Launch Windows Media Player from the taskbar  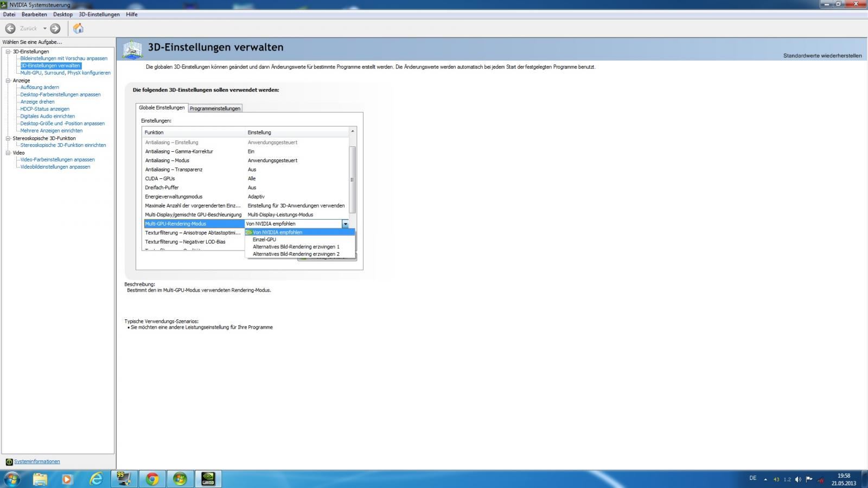coord(67,479)
